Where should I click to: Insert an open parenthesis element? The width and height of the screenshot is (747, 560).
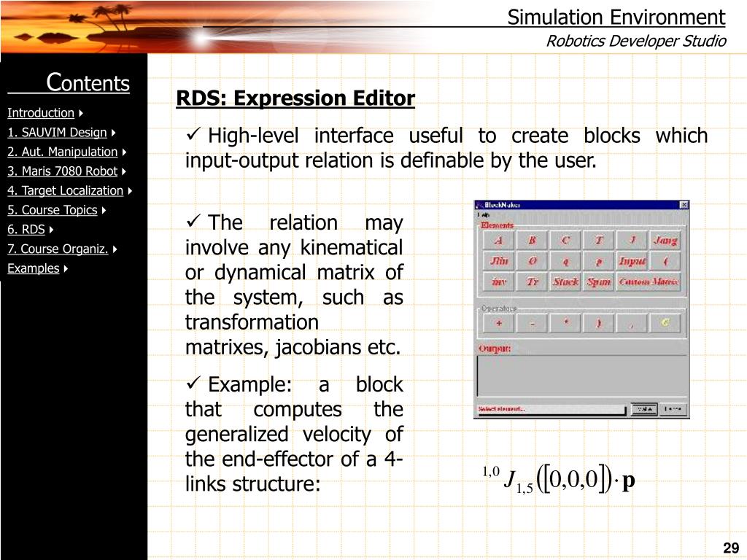pyautogui.click(x=665, y=261)
